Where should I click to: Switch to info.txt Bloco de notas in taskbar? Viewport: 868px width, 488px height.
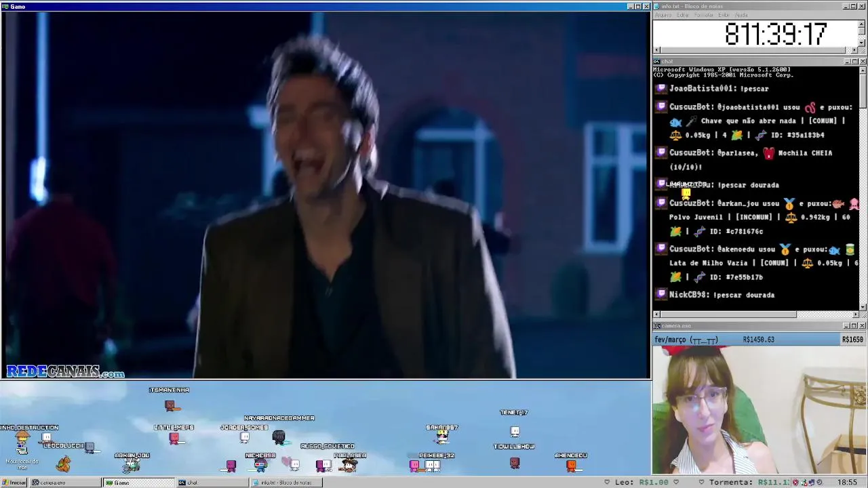[285, 483]
